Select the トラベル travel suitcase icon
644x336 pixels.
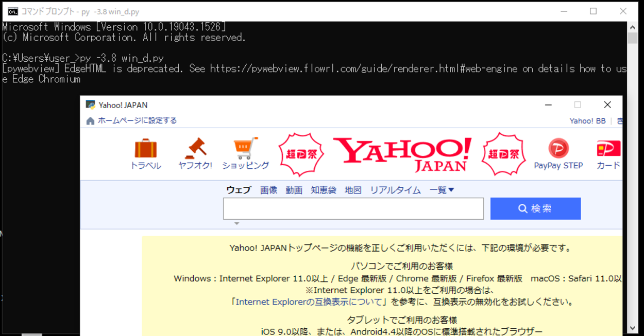[146, 149]
